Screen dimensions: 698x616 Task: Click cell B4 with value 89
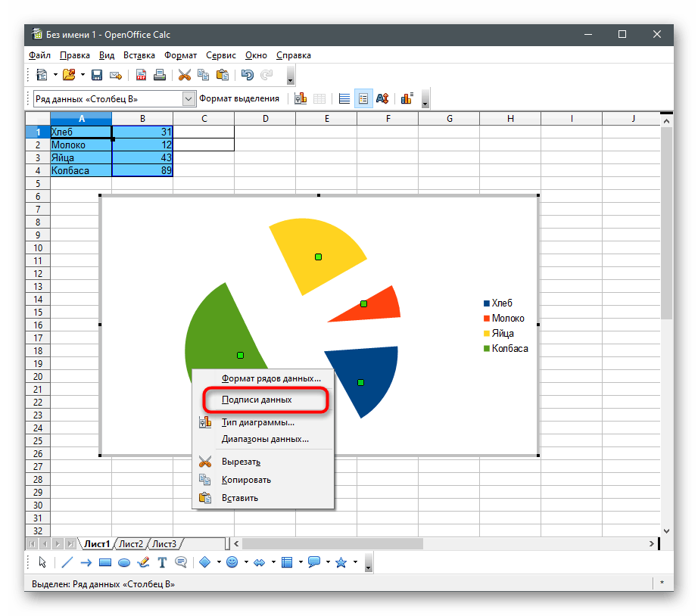pyautogui.click(x=142, y=170)
